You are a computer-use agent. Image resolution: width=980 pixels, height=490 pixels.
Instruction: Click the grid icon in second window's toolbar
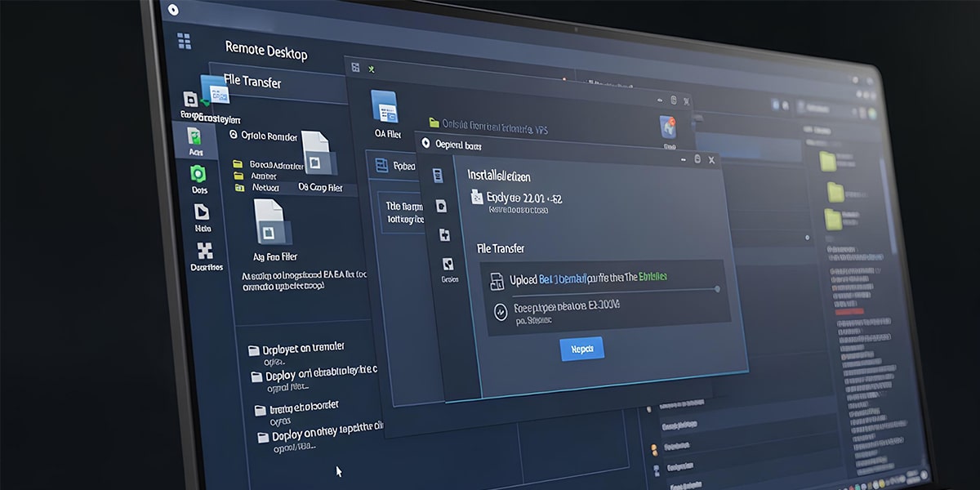pyautogui.click(x=355, y=69)
